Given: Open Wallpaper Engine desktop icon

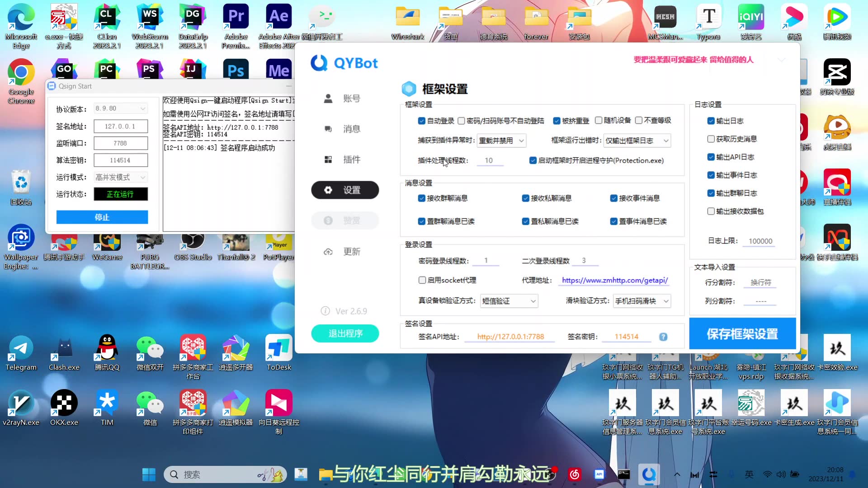Looking at the screenshot, I should (x=21, y=247).
